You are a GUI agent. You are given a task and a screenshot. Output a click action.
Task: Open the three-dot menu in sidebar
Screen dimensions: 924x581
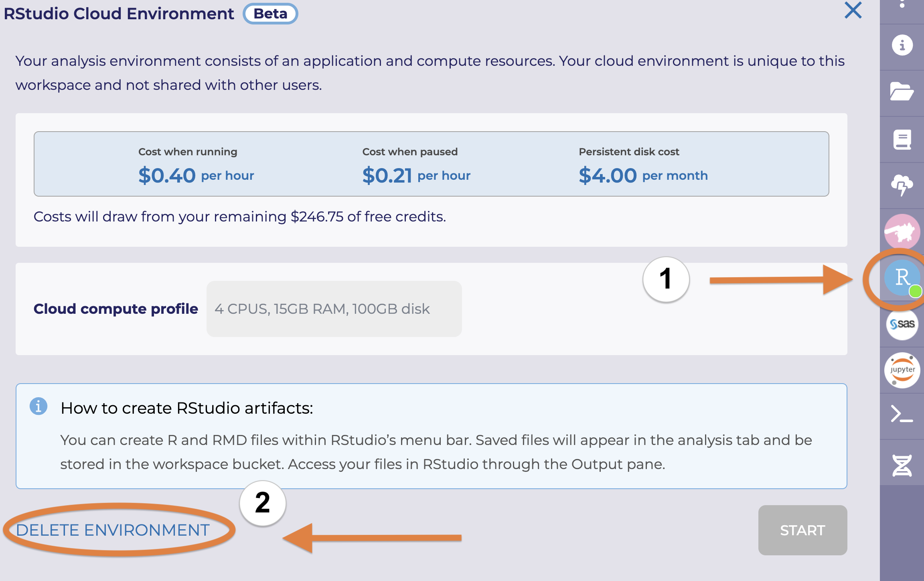(x=902, y=4)
